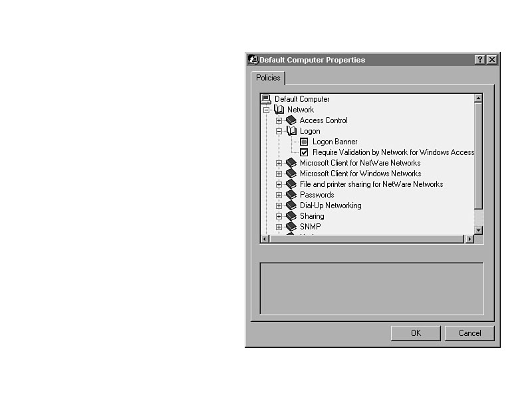Click the book icon next to Passwords
The height and width of the screenshot is (399, 532).
tap(291, 195)
